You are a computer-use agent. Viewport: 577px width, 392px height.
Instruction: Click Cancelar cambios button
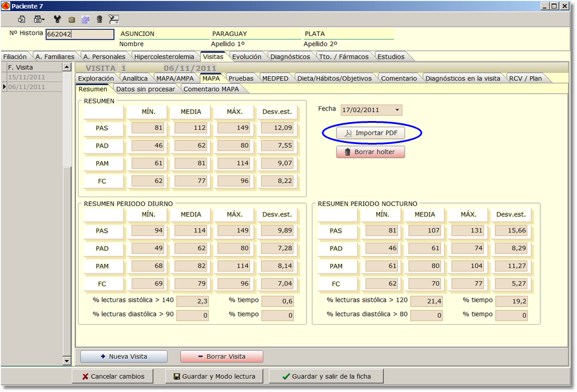(113, 376)
